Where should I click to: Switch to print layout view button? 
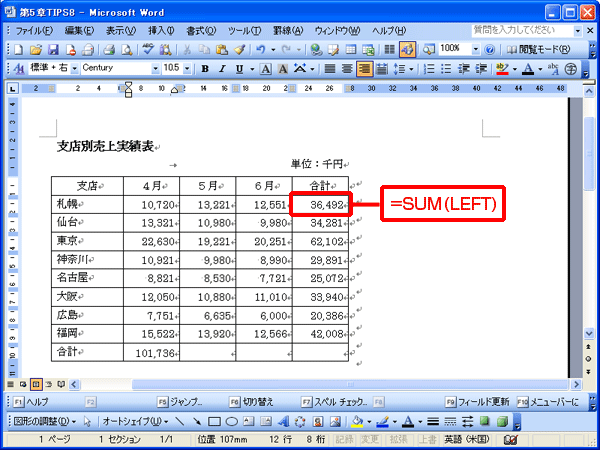coord(36,384)
